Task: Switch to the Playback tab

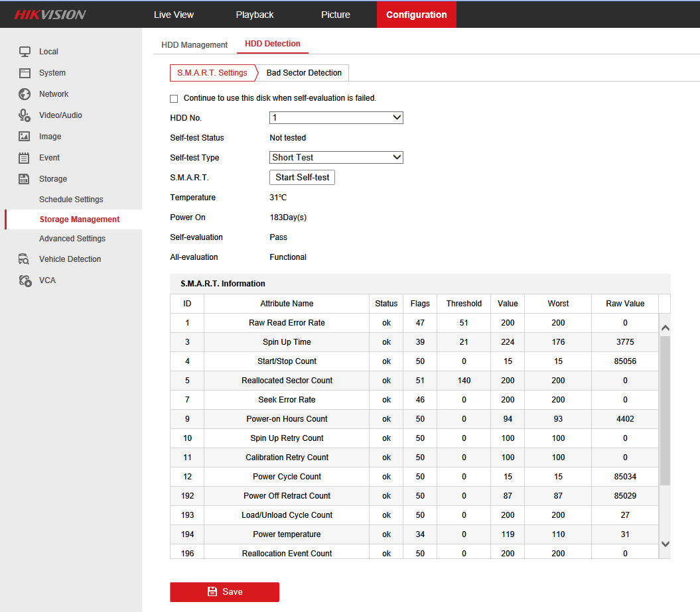Action: [255, 15]
